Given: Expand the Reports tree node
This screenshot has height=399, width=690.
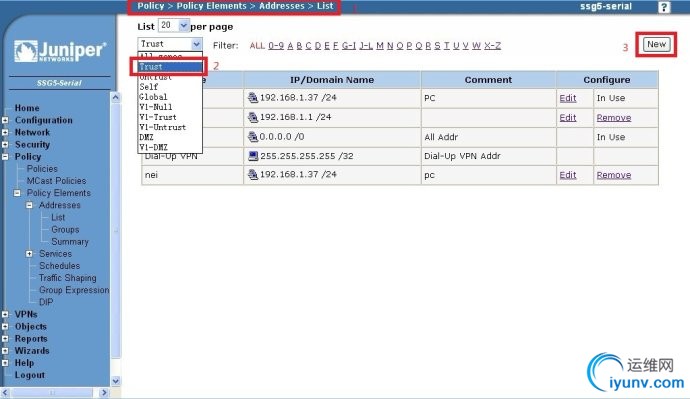Looking at the screenshot, I should [5, 338].
